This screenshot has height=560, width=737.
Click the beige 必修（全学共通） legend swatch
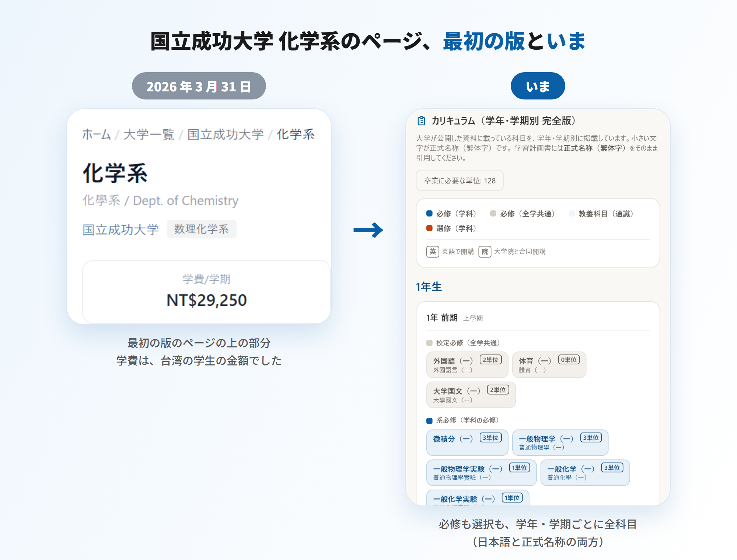[493, 214]
